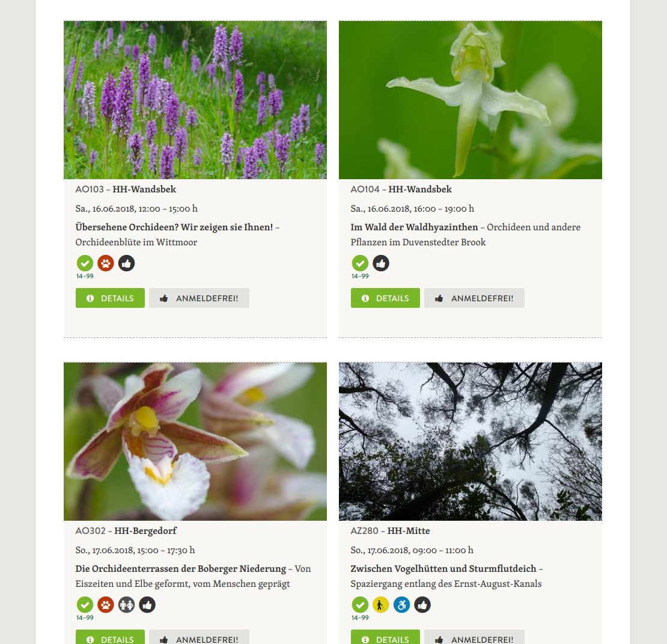Click the family icon under AO302 event
Screen dimensions: 667x644
click(126, 604)
